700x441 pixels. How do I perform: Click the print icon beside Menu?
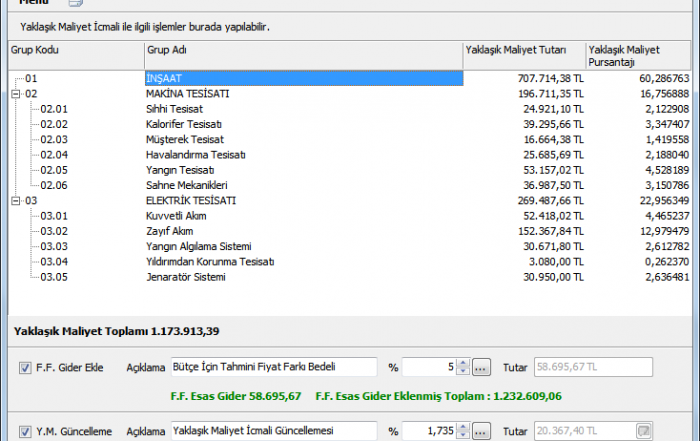click(75, 4)
